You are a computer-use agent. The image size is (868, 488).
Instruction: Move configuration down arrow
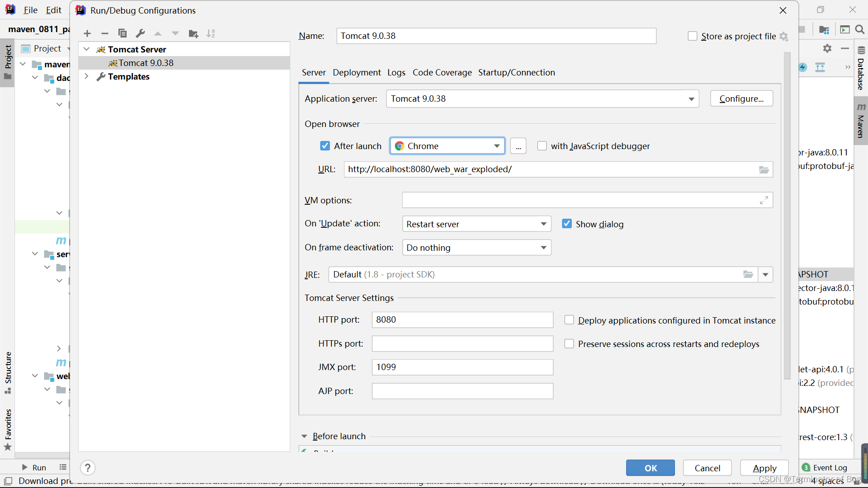175,33
